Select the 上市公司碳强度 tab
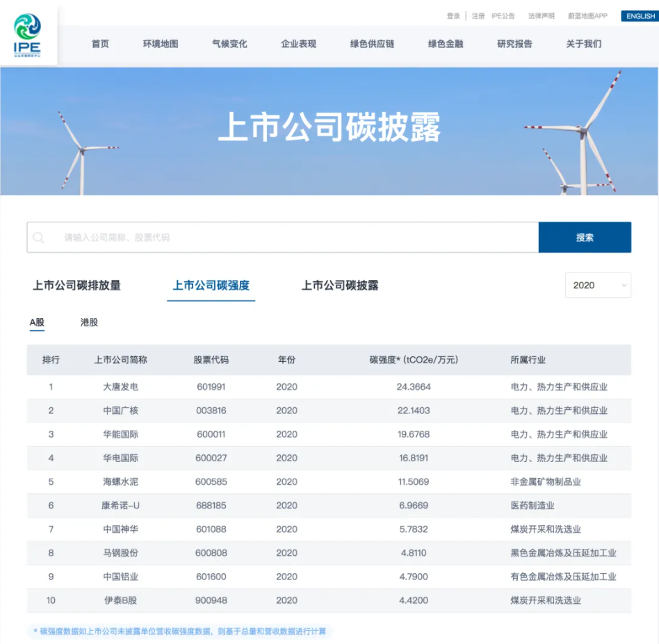This screenshot has height=644, width=659. pyautogui.click(x=211, y=286)
